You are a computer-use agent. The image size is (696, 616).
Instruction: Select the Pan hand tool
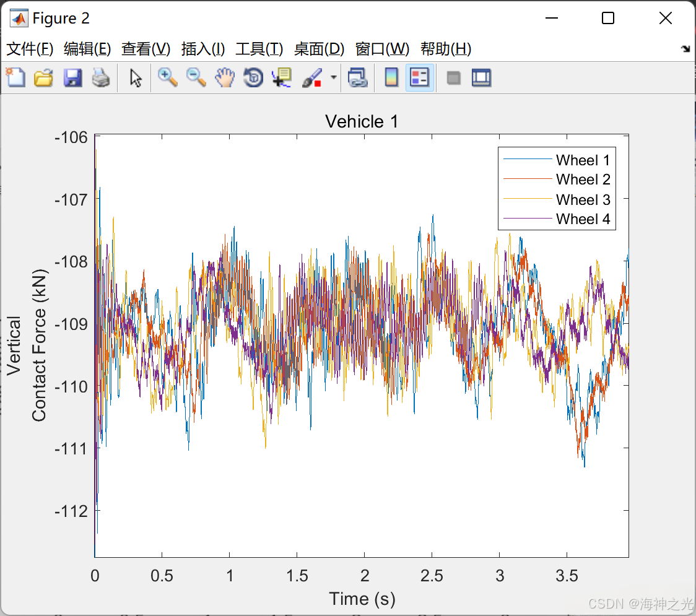pos(225,77)
